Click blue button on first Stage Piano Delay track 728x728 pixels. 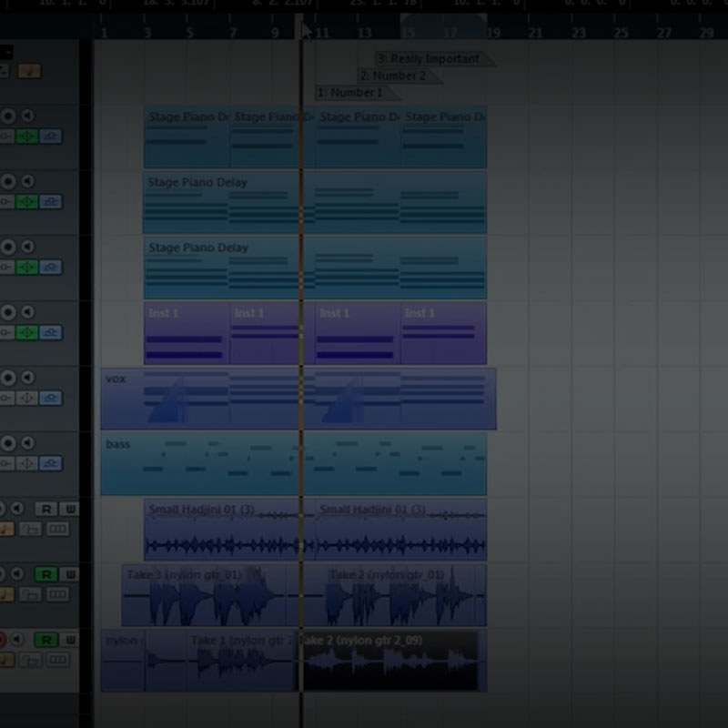click(51, 201)
